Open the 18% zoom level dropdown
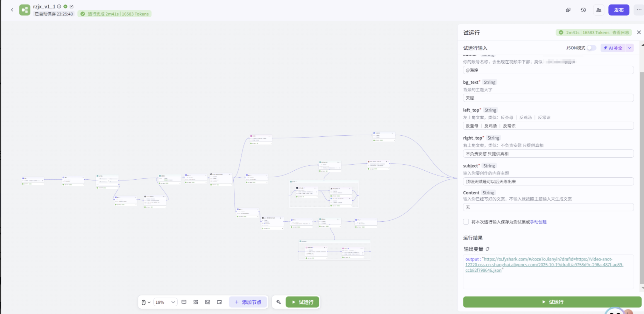Viewport: 644px width, 314px height. 165,302
